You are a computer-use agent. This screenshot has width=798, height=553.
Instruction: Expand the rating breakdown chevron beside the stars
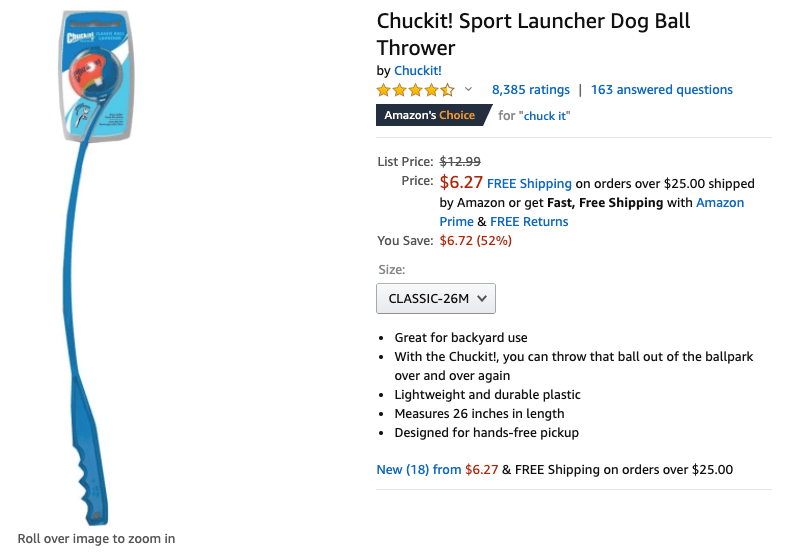coord(468,90)
